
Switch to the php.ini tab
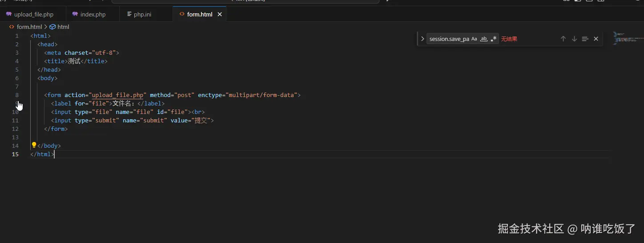[142, 14]
